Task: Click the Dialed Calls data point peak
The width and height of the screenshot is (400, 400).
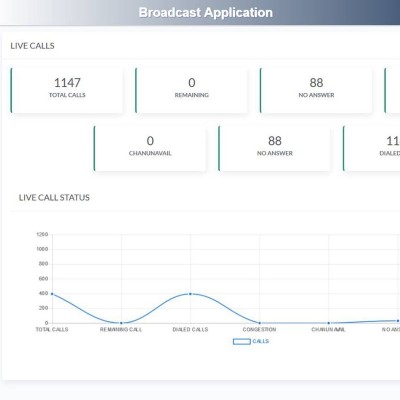Action: tap(190, 294)
